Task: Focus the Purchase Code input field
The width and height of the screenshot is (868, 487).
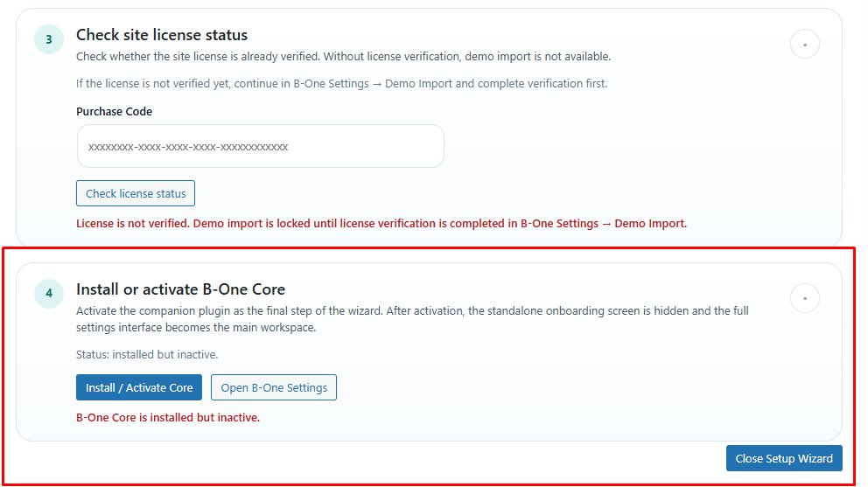Action: pyautogui.click(x=260, y=146)
